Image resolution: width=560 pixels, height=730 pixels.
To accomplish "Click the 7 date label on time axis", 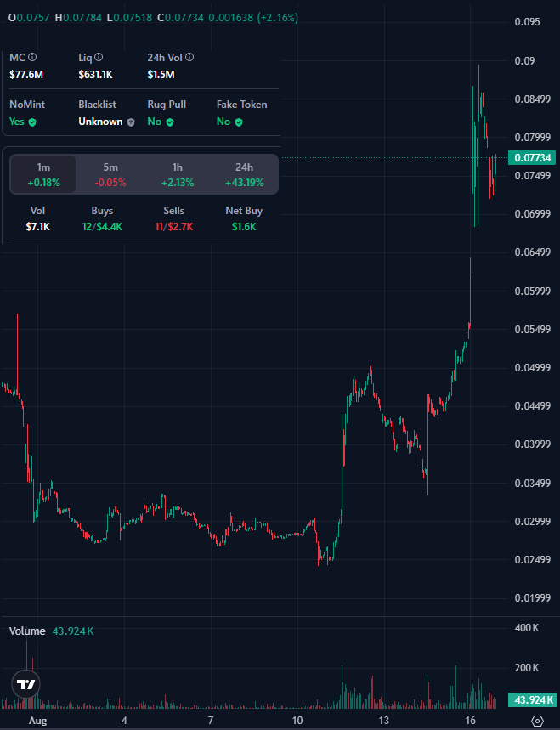I will point(211,721).
